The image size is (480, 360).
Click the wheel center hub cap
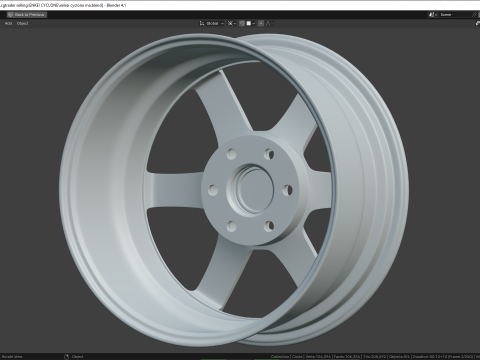click(x=256, y=189)
